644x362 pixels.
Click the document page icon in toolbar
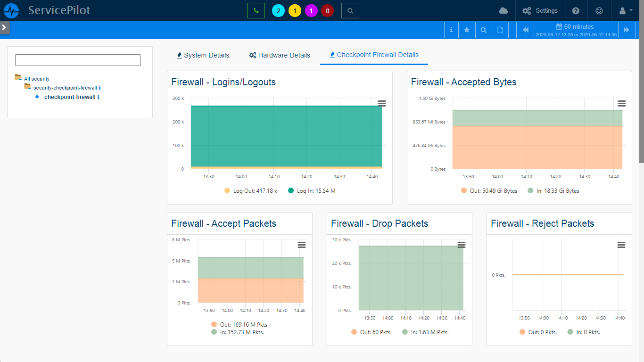tap(500, 30)
